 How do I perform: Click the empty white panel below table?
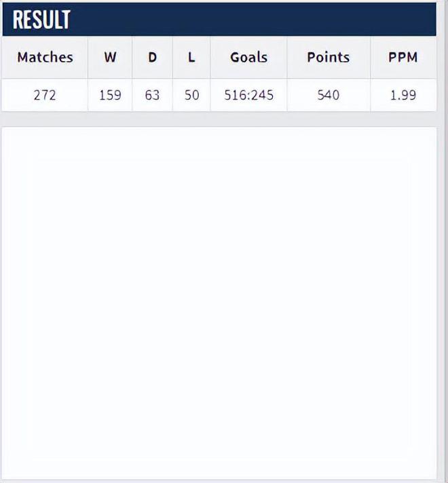219,303
